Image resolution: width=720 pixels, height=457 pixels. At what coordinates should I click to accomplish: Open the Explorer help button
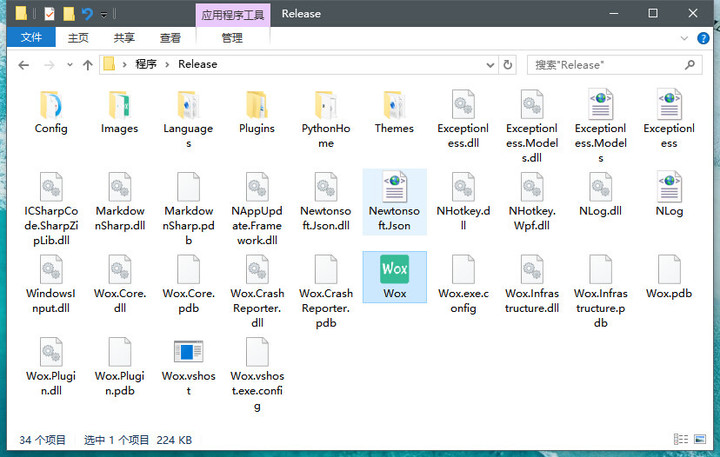(x=703, y=38)
